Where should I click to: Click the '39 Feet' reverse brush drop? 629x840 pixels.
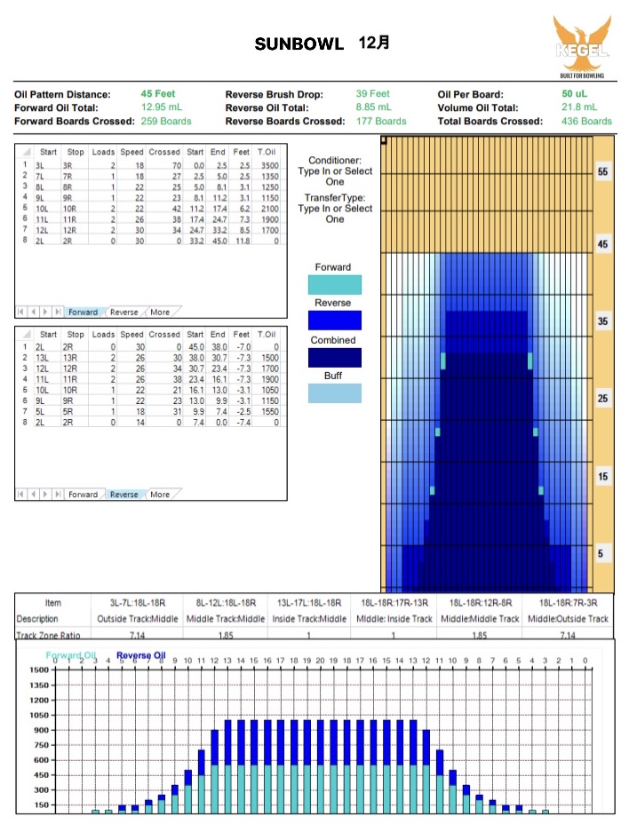(373, 94)
